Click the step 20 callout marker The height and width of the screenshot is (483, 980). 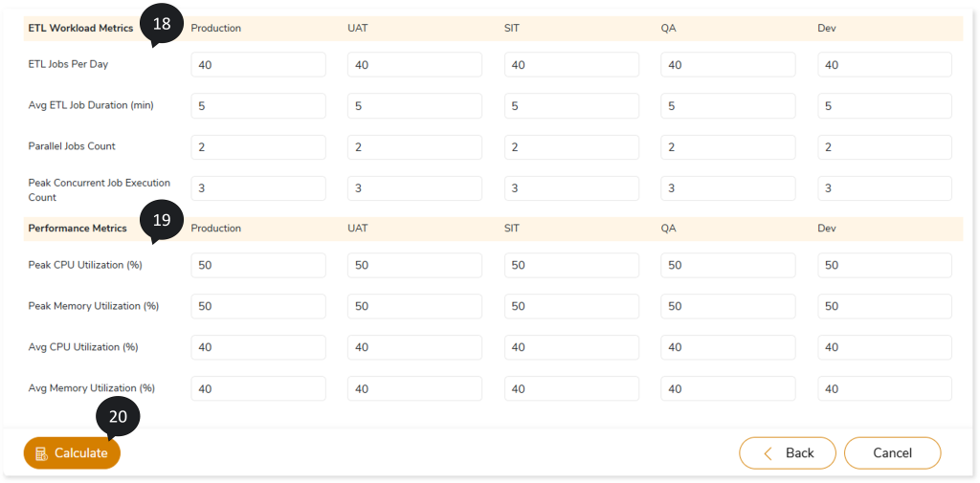[x=118, y=416]
